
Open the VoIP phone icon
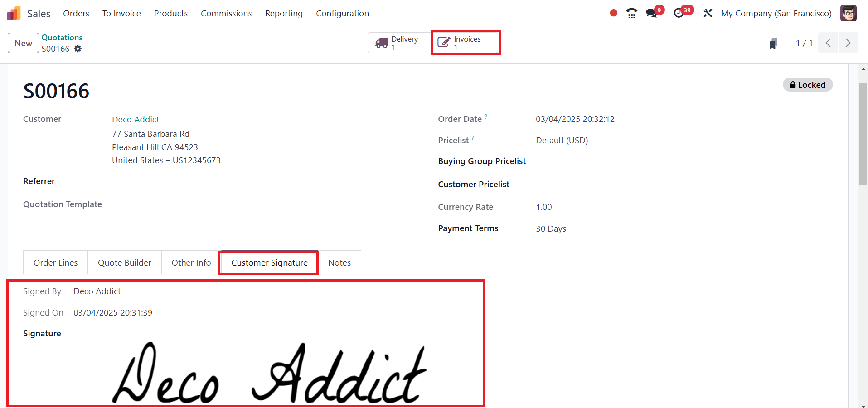coord(631,13)
